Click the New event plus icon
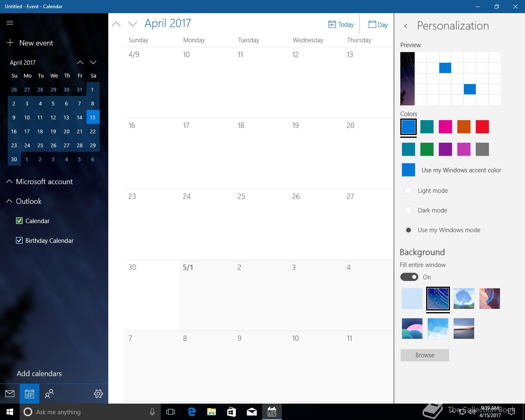This screenshot has width=525, height=420. 10,43
